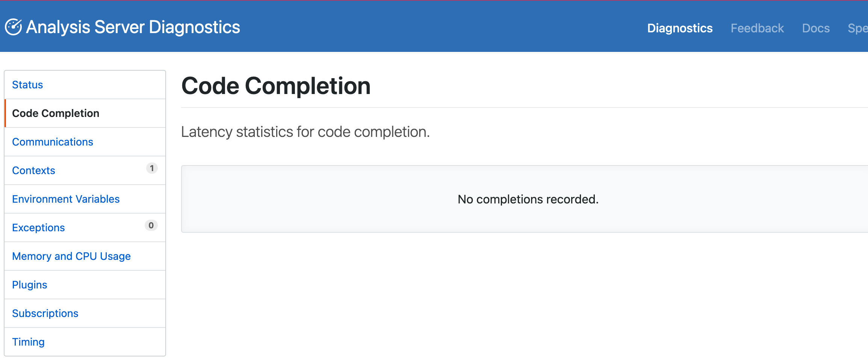This screenshot has height=358, width=868.
Task: Select Diagnostics in the top navigation
Action: point(680,28)
